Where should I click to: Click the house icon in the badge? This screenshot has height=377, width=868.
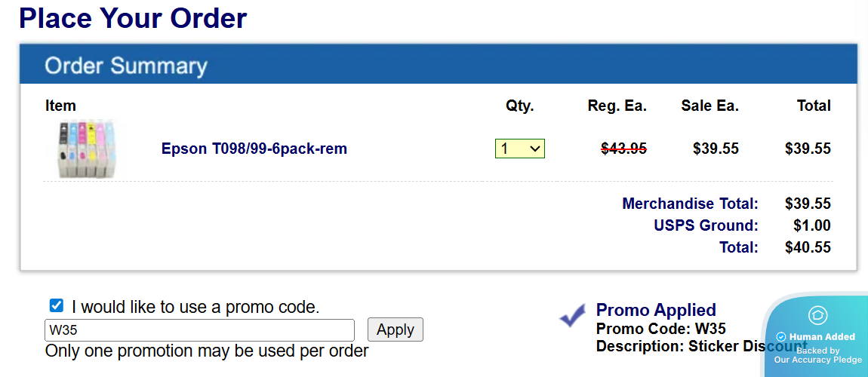click(817, 315)
